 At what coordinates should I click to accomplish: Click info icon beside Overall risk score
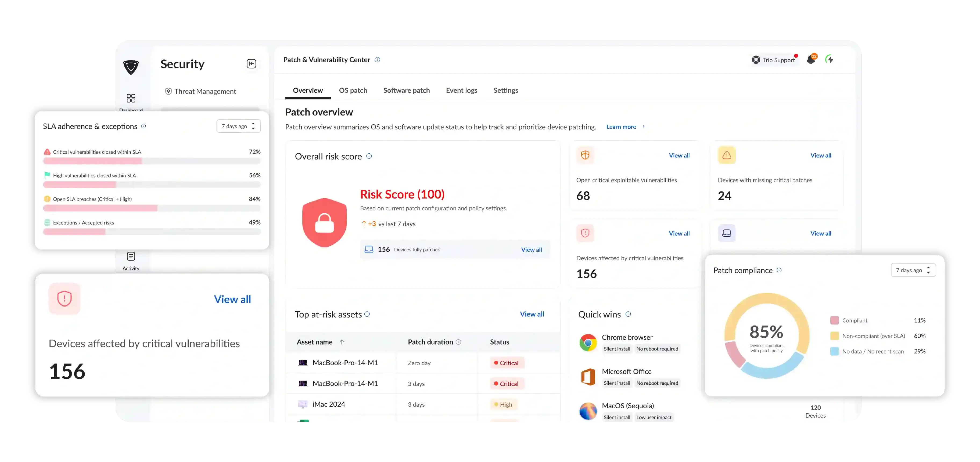click(369, 156)
